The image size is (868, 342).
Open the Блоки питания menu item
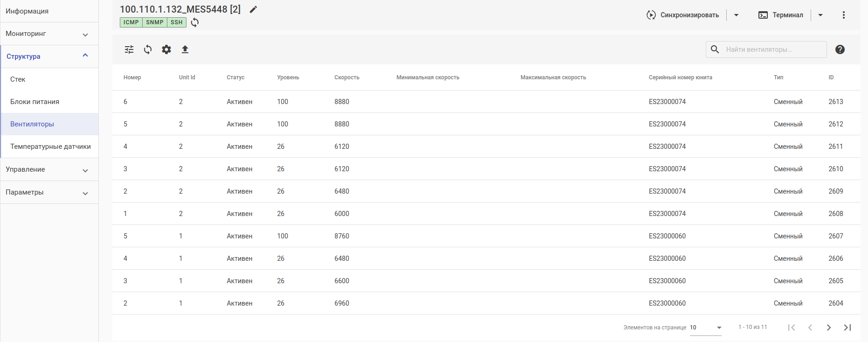tap(35, 102)
